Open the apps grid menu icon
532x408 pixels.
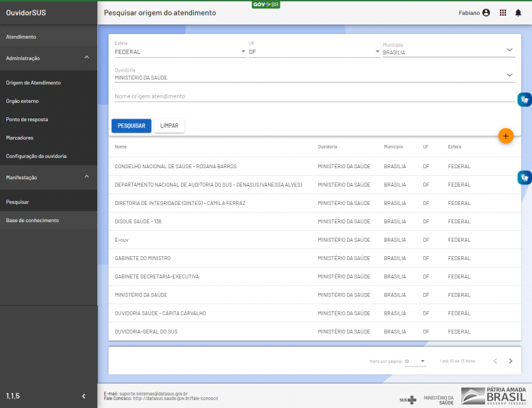[x=503, y=12]
